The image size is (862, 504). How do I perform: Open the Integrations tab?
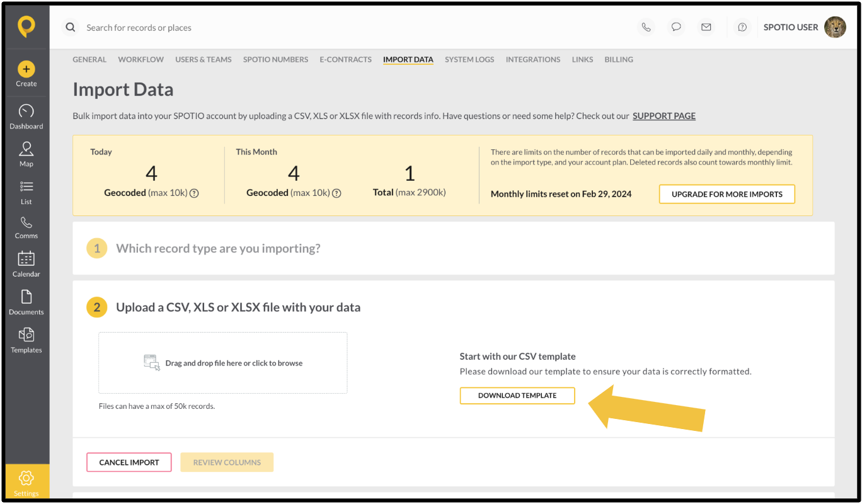pos(533,59)
